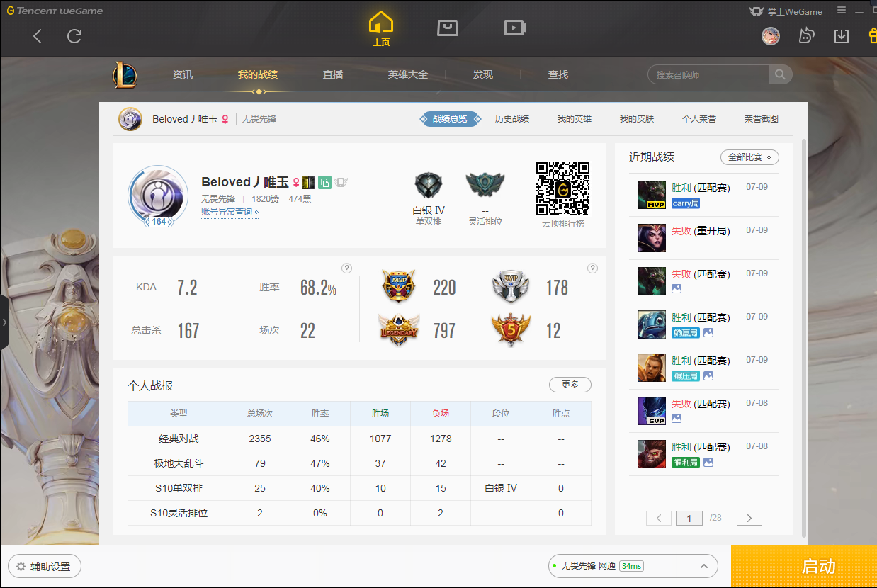This screenshot has width=877, height=588.
Task: Open screenshot icon on 碾压局 match row
Action: tap(708, 376)
